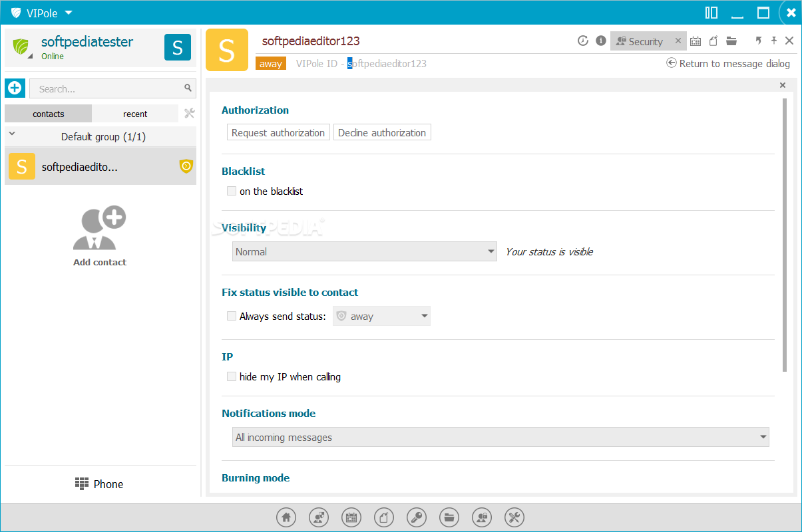The image size is (802, 532).
Task: Click the blue S avatar of softpediatester
Action: point(178,47)
